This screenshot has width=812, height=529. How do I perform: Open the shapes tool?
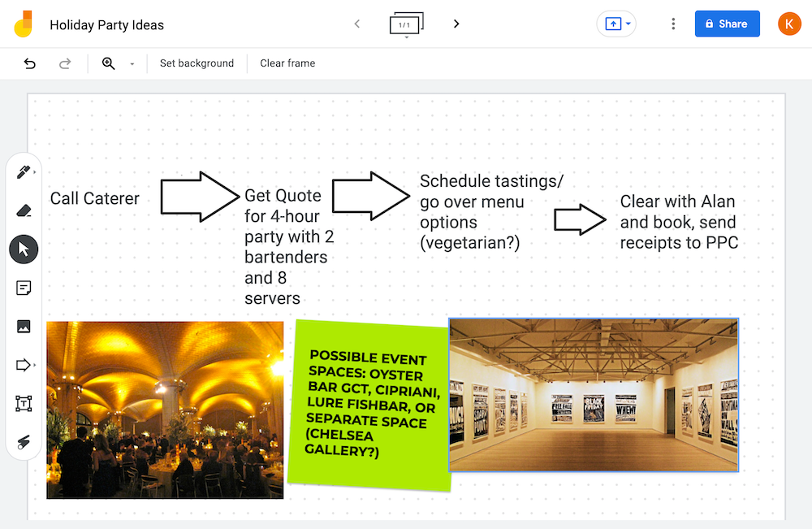click(24, 365)
